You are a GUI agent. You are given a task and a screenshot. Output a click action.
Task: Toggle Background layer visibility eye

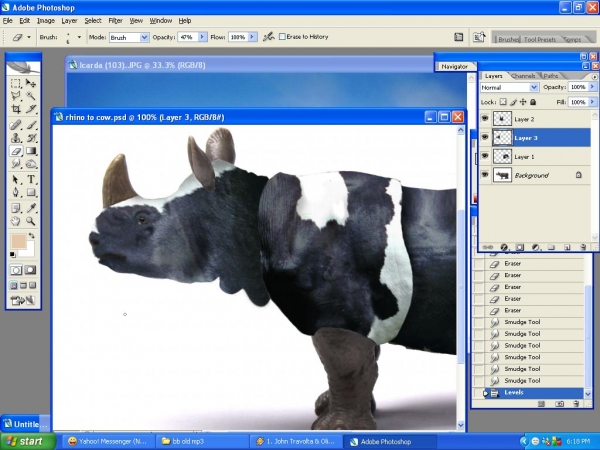pyautogui.click(x=485, y=174)
